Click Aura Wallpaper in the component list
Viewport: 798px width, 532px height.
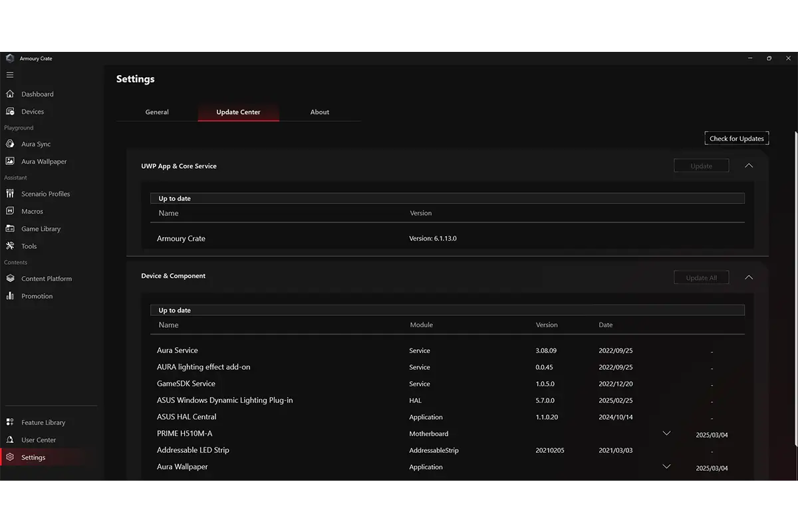click(x=182, y=467)
